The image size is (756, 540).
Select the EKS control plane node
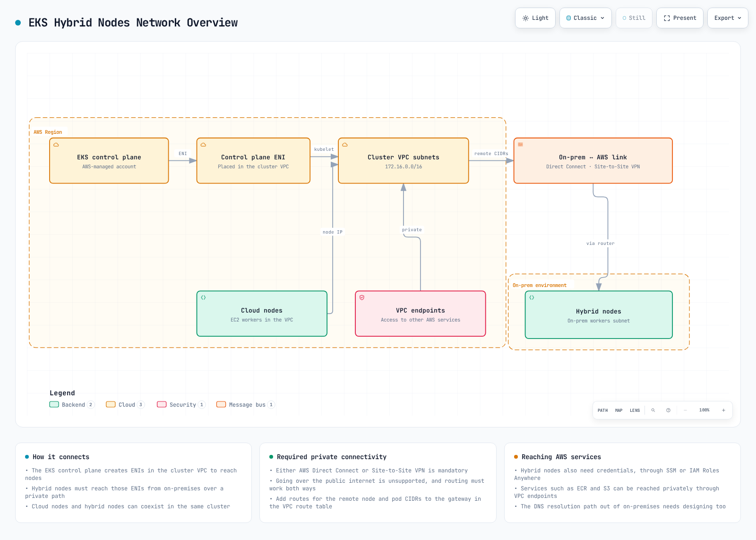109,161
